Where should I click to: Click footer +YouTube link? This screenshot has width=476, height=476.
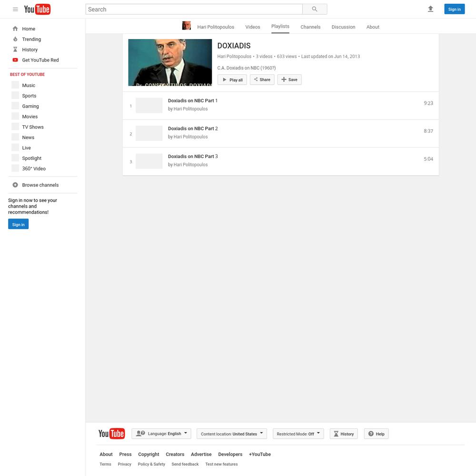click(259, 454)
